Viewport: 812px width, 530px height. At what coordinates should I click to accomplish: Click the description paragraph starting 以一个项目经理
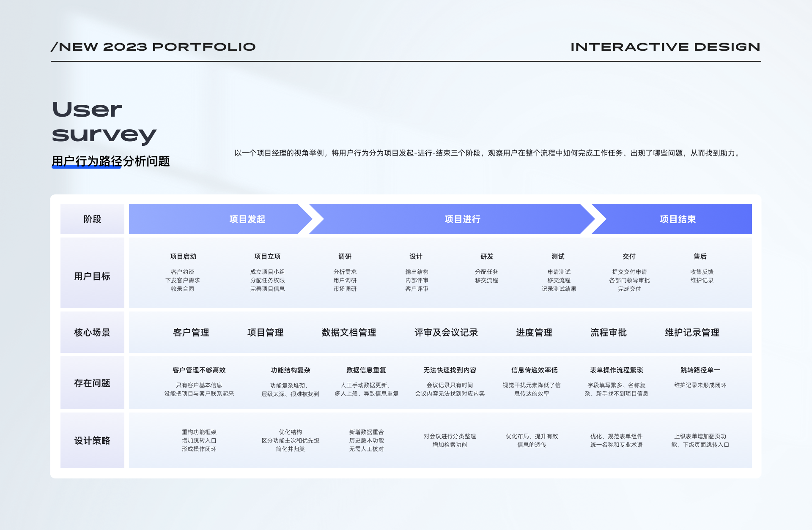(488, 153)
